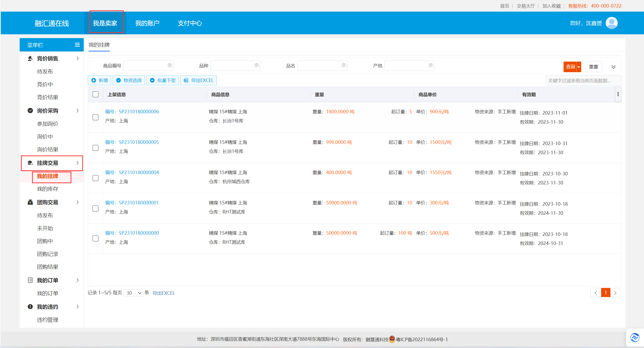Screen dimensions: 644x348
Task: Check the row for SP2310180000006
Action: (96, 117)
